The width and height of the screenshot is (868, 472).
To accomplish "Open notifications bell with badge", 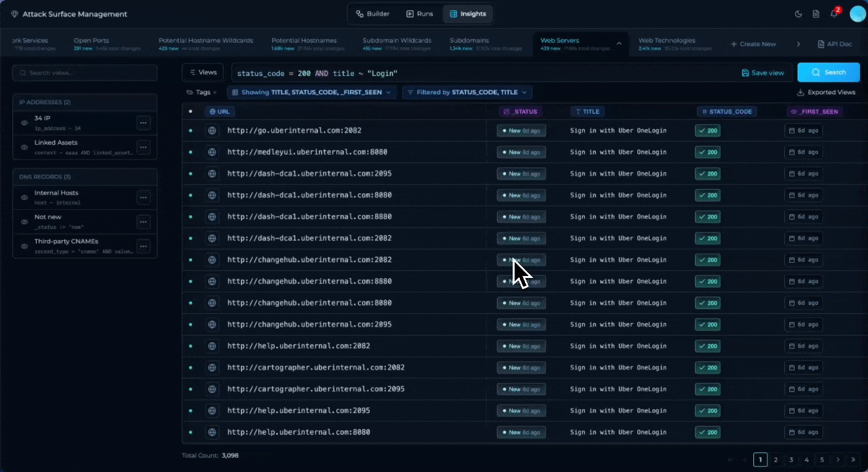I will pyautogui.click(x=834, y=14).
